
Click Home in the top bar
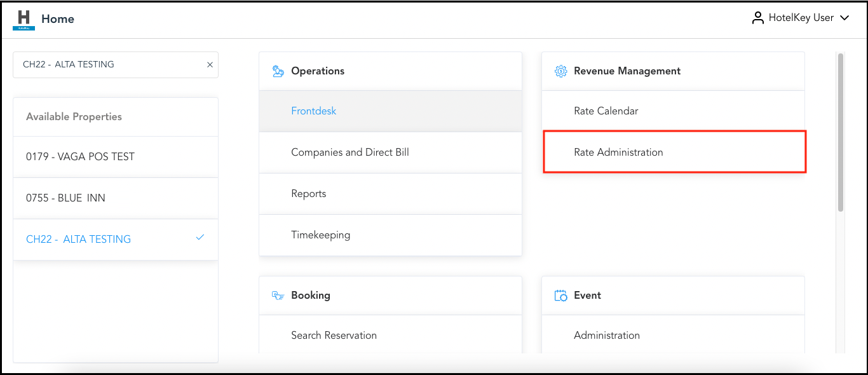point(58,18)
